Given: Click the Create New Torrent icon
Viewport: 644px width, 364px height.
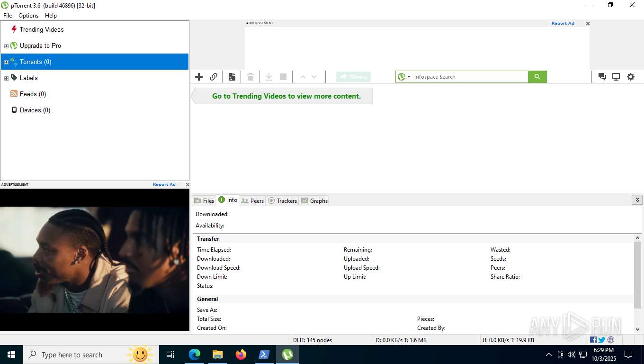Looking at the screenshot, I should 232,77.
